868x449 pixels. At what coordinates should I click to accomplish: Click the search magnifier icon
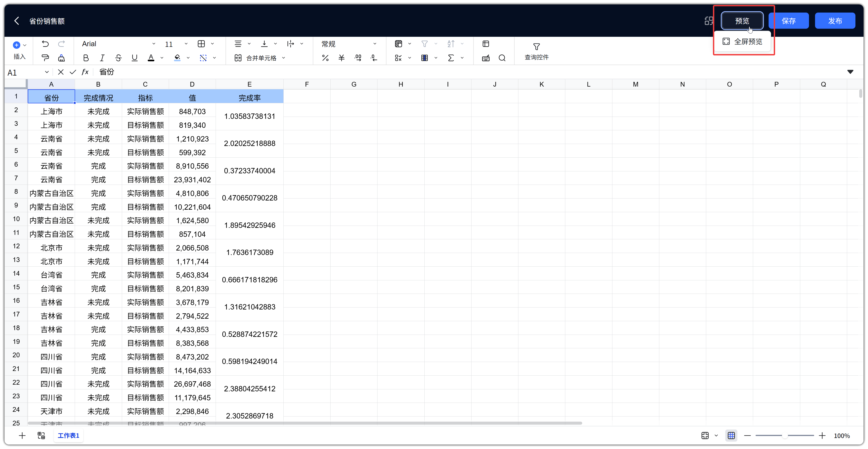pos(502,58)
